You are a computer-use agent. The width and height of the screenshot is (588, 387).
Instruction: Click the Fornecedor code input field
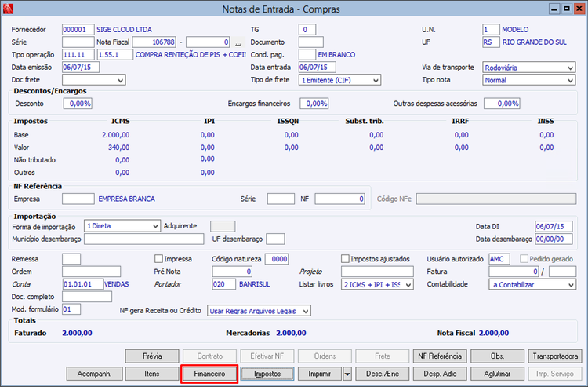pos(78,29)
